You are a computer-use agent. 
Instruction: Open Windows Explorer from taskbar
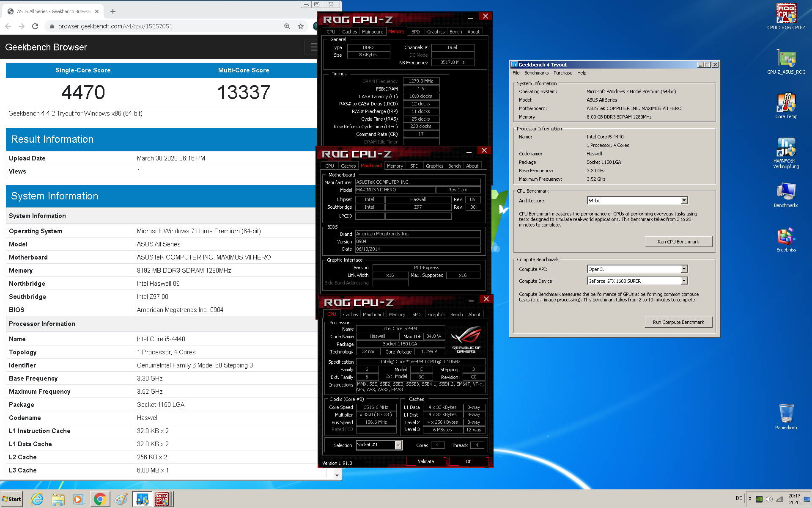pos(58,500)
